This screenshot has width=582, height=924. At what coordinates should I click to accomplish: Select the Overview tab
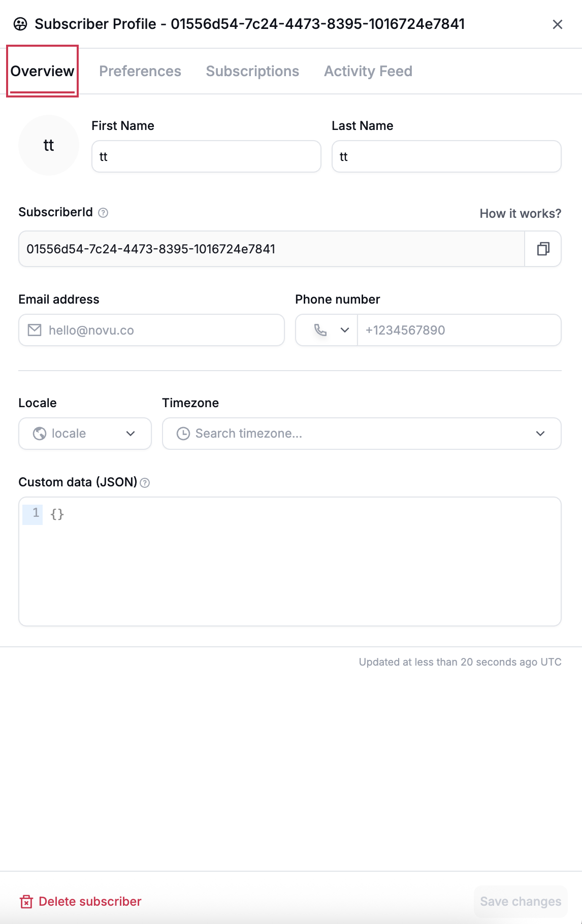tap(43, 71)
